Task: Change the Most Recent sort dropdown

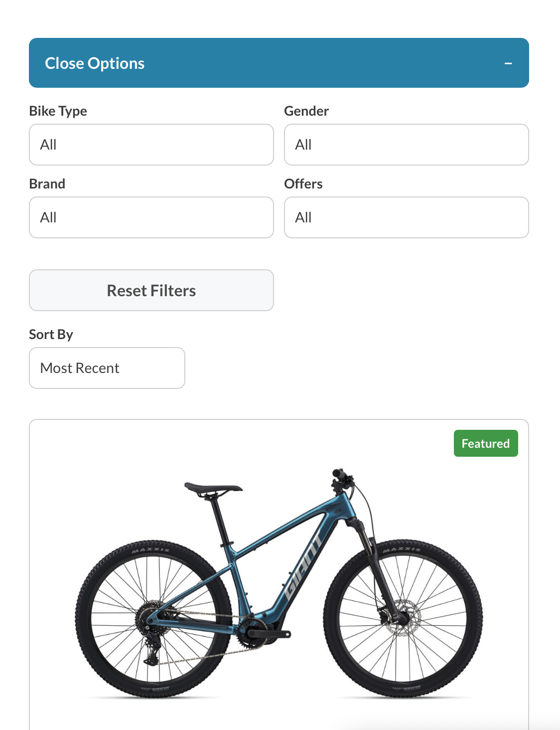Action: coord(107,368)
